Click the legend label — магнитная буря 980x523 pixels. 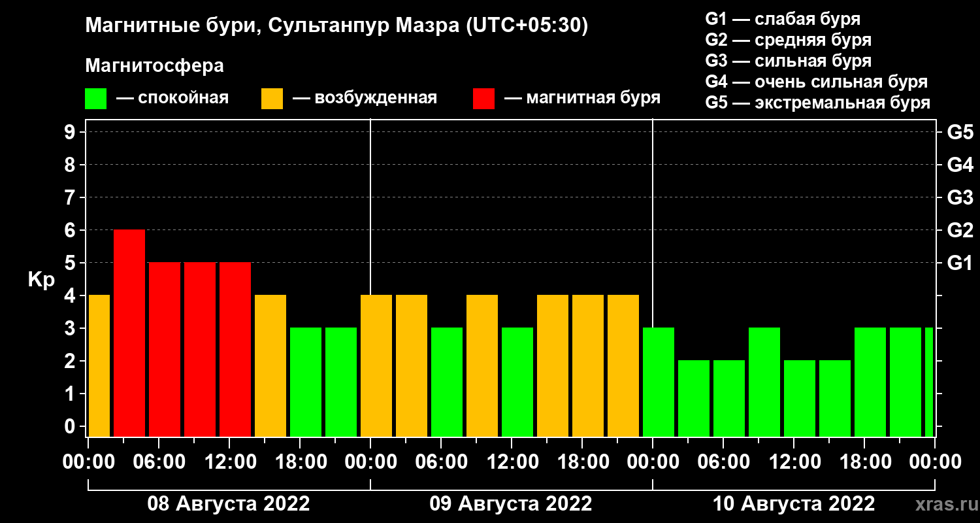click(583, 99)
